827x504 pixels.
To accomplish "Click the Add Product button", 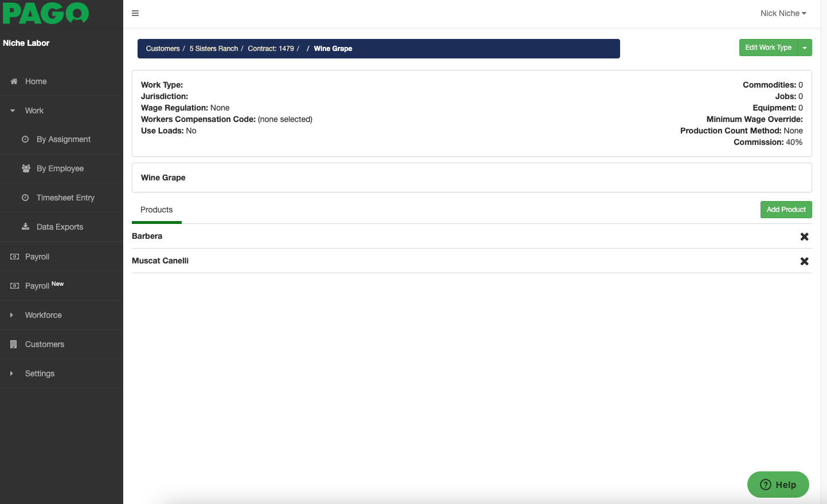I will point(786,210).
